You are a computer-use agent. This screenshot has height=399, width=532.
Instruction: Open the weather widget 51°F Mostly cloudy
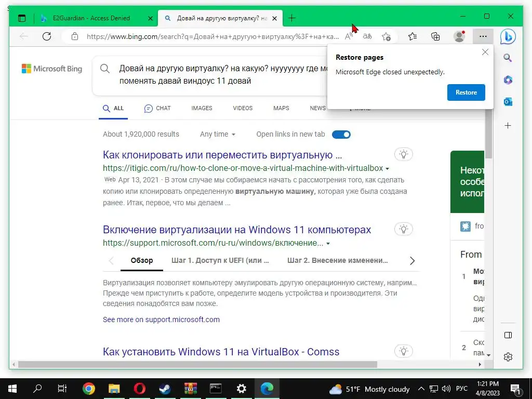369,389
